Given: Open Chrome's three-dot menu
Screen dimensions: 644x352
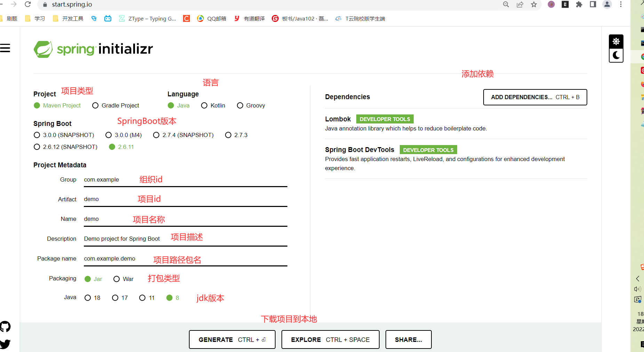Looking at the screenshot, I should point(621,5).
